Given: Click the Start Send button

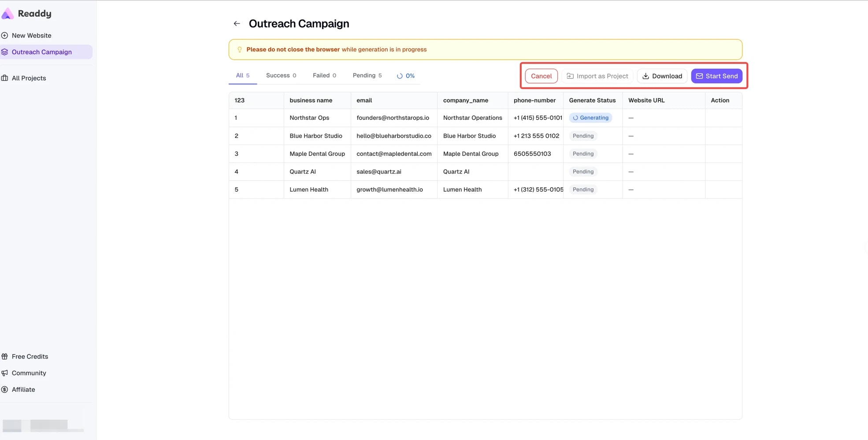Looking at the screenshot, I should tap(716, 76).
